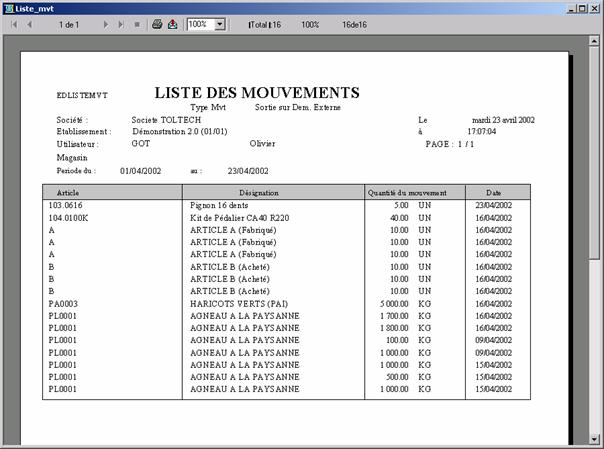
Task: Select the Date column header
Action: (x=494, y=192)
